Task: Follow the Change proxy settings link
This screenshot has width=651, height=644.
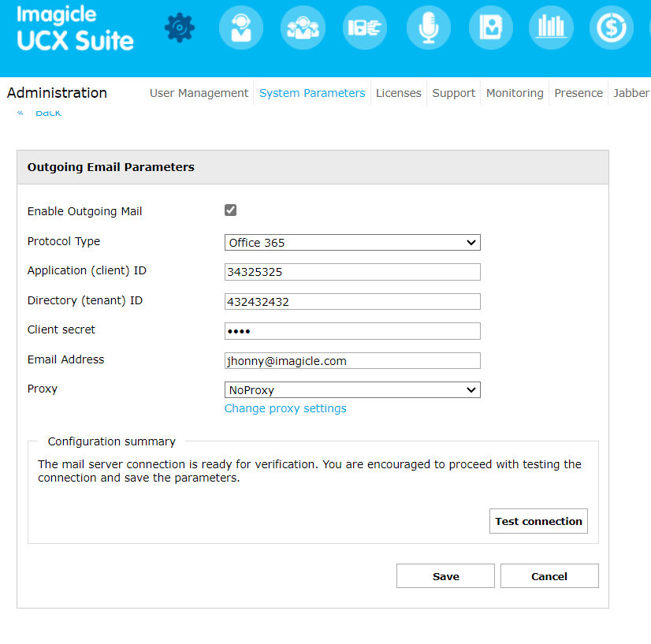Action: tap(285, 408)
